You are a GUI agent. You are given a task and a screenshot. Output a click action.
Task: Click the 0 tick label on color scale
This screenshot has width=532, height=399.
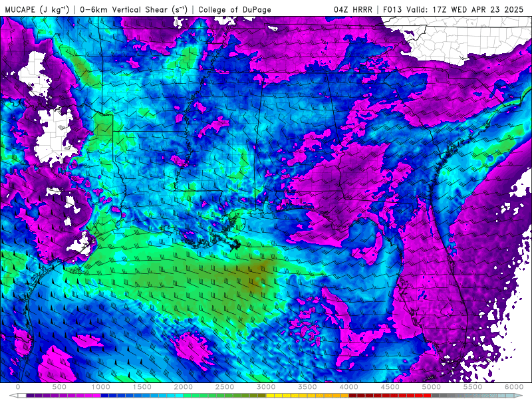tap(18, 387)
